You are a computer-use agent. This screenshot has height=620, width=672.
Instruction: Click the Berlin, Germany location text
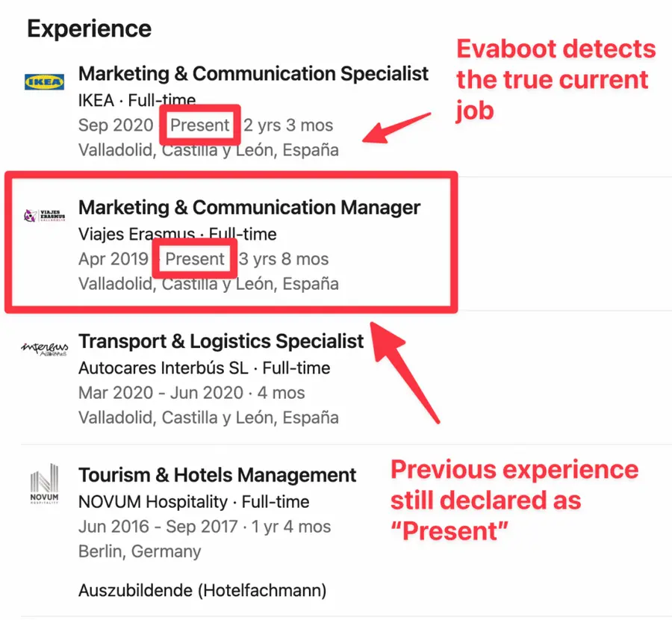140,551
